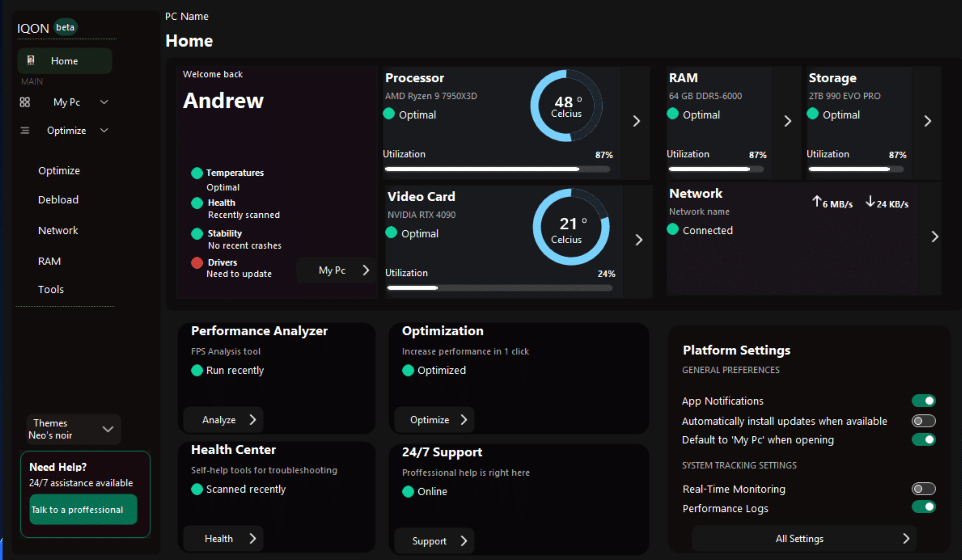Open the Tools section in sidebar
The width and height of the screenshot is (962, 560).
pos(51,289)
